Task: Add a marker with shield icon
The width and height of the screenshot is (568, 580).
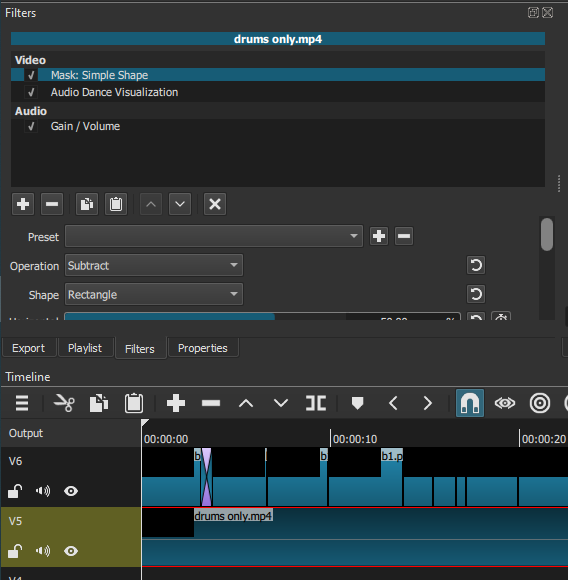Action: [x=357, y=403]
